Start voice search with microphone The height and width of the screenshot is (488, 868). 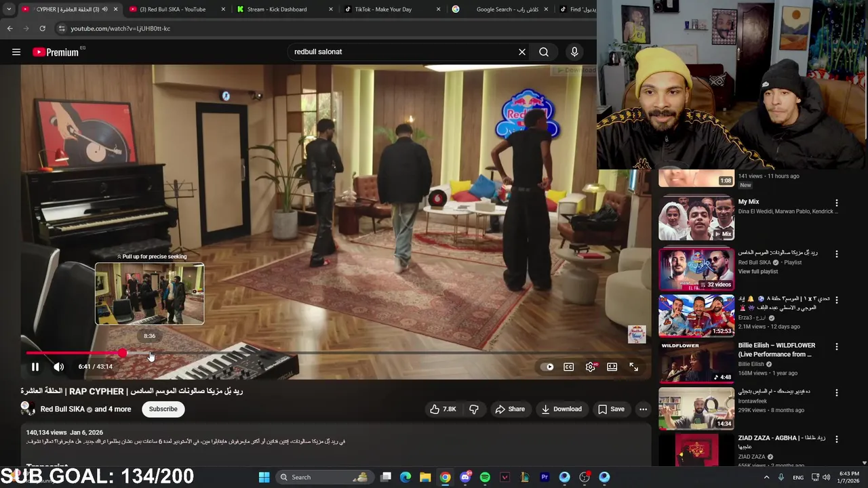tap(574, 52)
